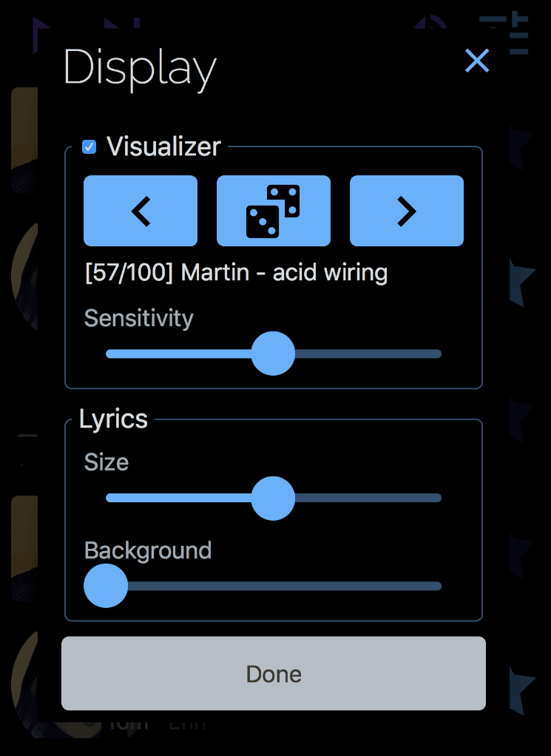Viewport: 551px width, 756px height.
Task: Click the Background label under Lyrics
Action: click(148, 550)
